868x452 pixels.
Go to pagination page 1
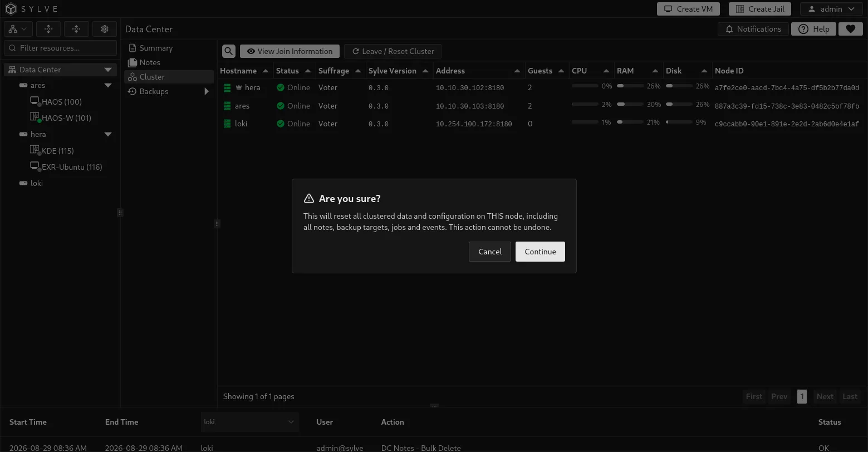point(802,396)
